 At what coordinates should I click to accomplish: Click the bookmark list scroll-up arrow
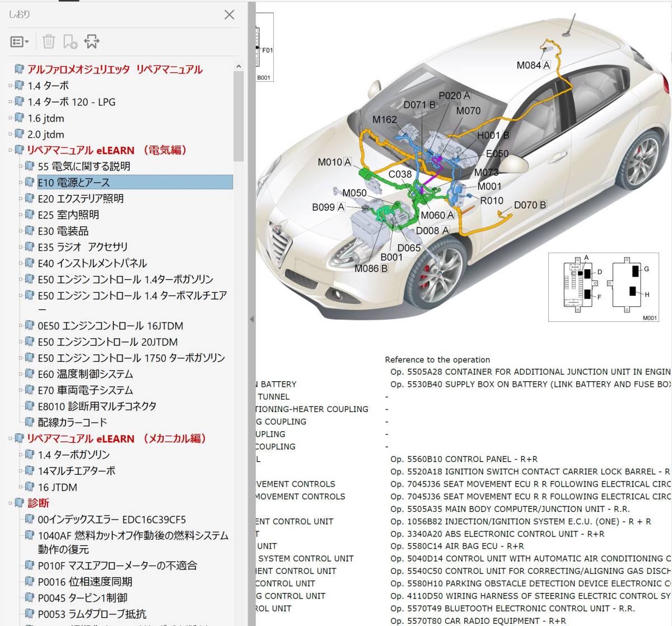tap(239, 66)
